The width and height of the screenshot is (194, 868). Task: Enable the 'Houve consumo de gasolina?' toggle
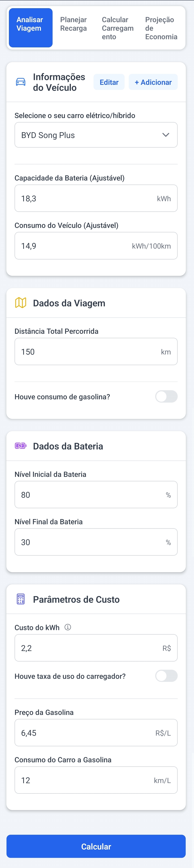167,397
